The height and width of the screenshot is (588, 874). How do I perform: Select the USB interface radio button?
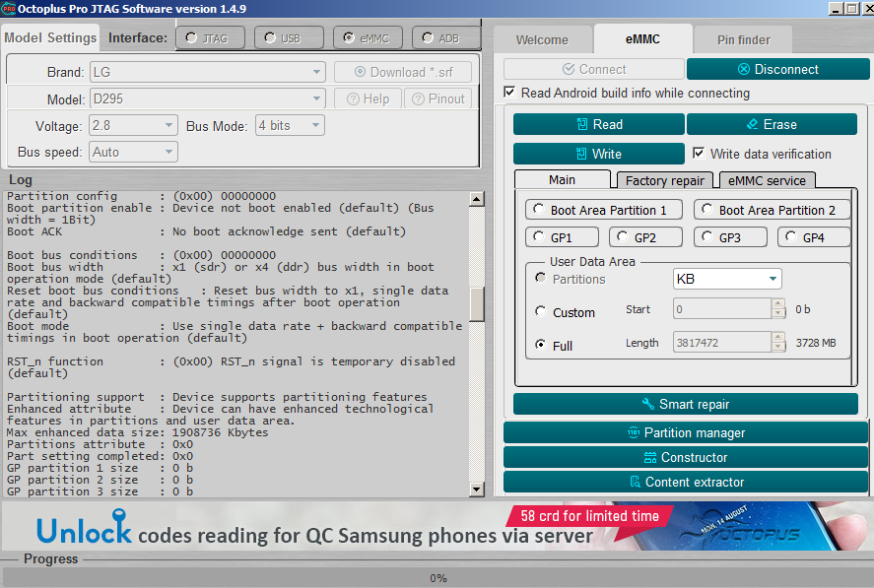(x=270, y=37)
